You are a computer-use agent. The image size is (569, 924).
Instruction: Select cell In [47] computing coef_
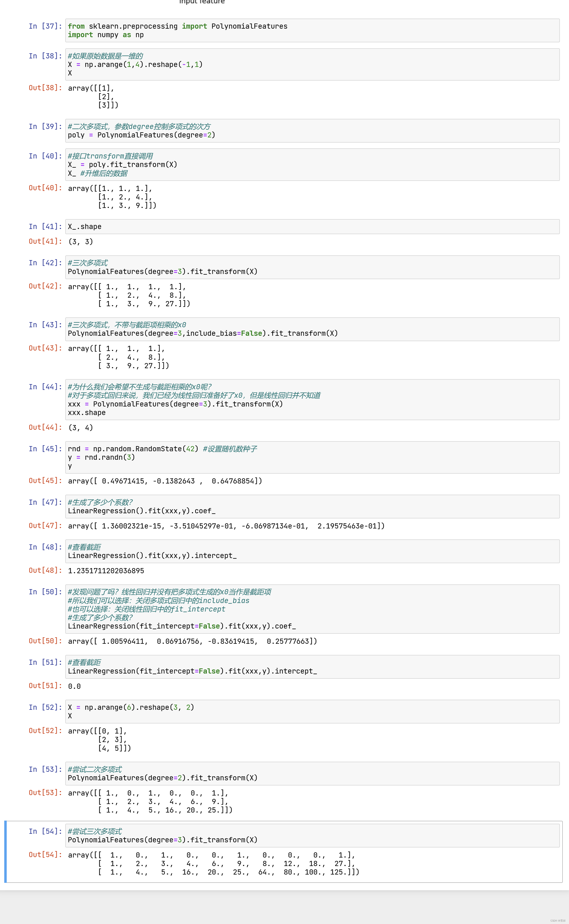pyautogui.click(x=312, y=506)
